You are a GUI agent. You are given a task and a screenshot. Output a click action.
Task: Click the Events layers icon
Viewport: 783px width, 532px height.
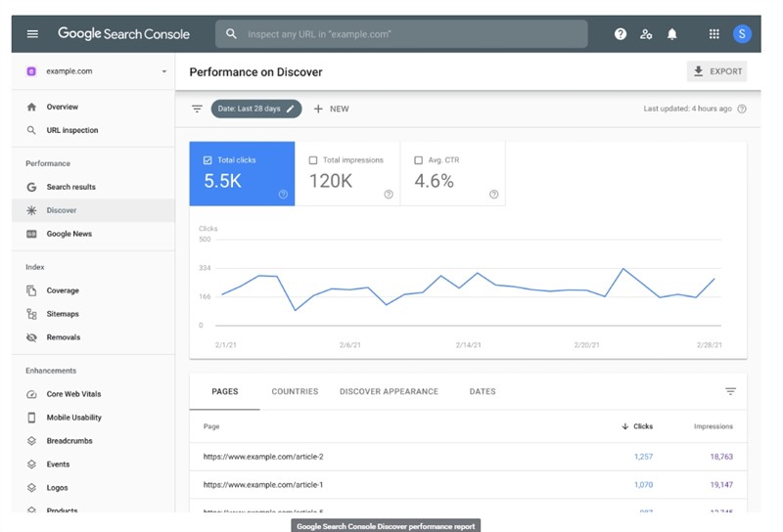coord(31,465)
